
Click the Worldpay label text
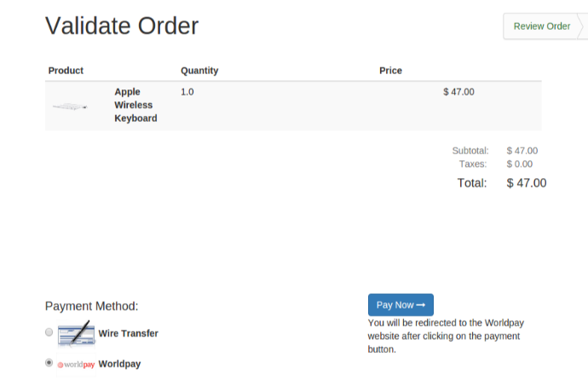click(x=119, y=364)
